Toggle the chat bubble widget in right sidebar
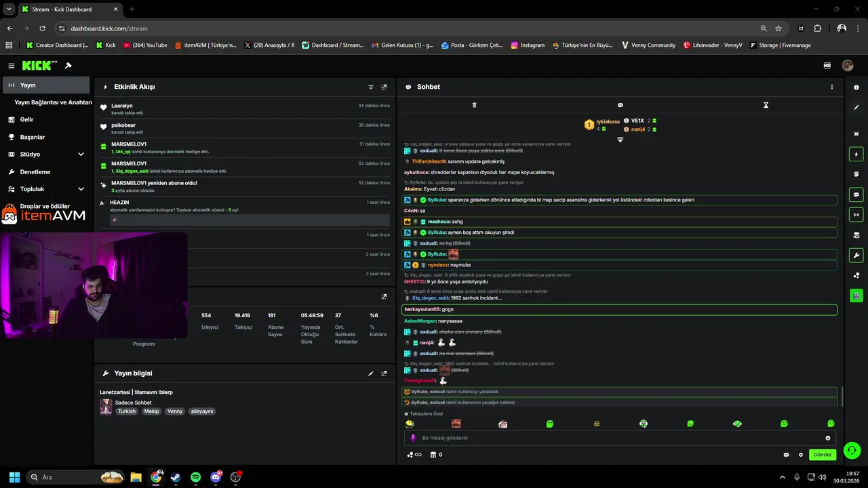 point(856,195)
